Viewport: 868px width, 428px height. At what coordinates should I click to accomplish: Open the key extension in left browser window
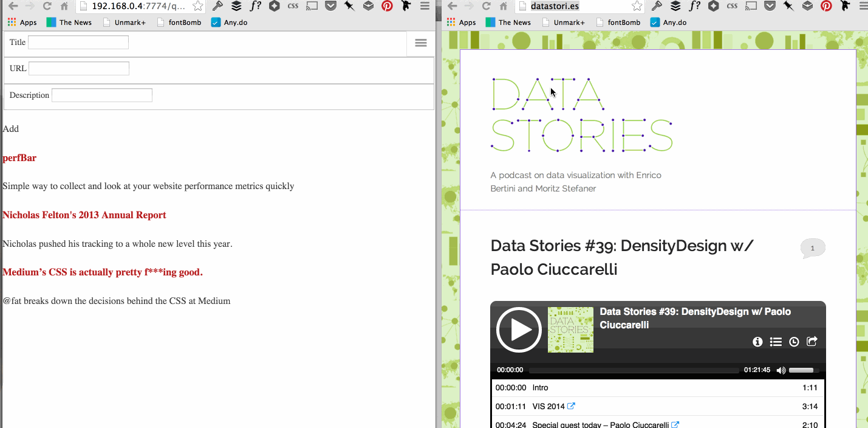pos(217,6)
